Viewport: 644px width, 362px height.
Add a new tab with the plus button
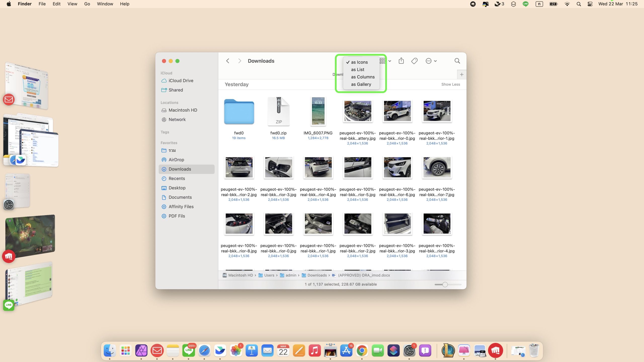pos(461,74)
